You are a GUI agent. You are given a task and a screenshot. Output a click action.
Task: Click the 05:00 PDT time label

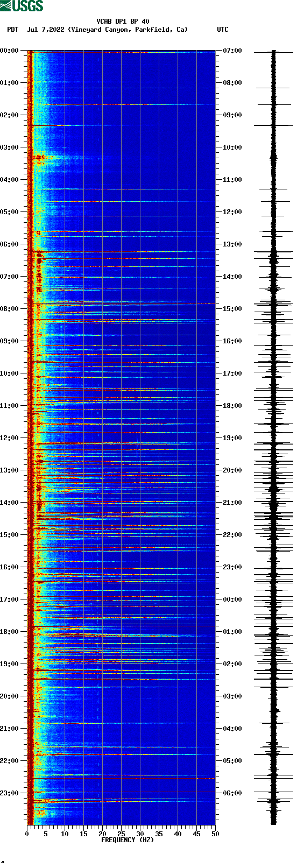point(9,212)
